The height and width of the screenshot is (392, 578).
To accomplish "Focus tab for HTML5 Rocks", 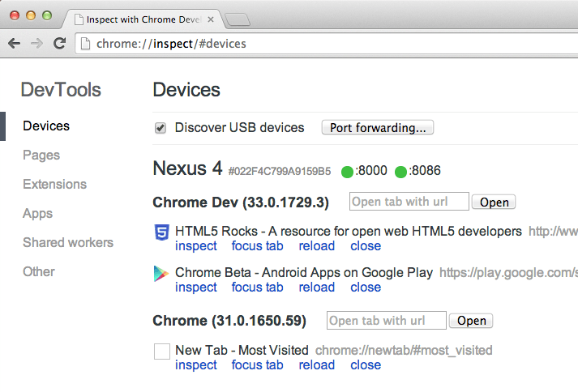I will click(257, 246).
